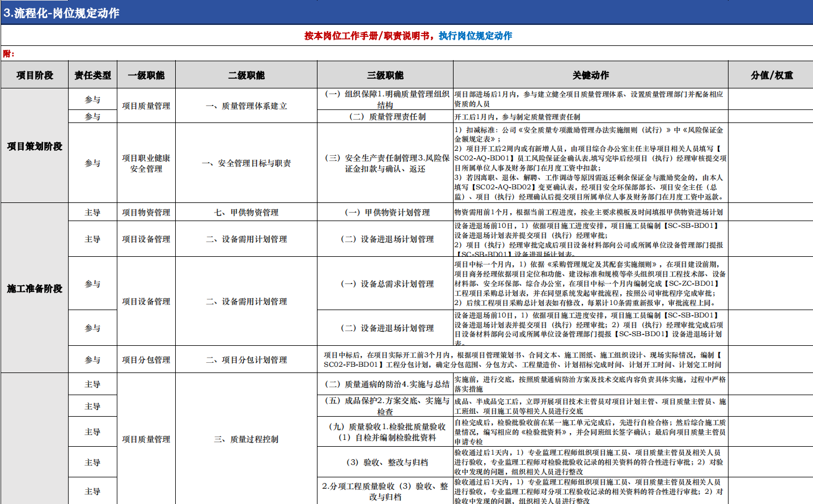Select "主导" in the 质量通病的防治 row
Screen dimensions: 813x504
pyautogui.click(x=92, y=384)
